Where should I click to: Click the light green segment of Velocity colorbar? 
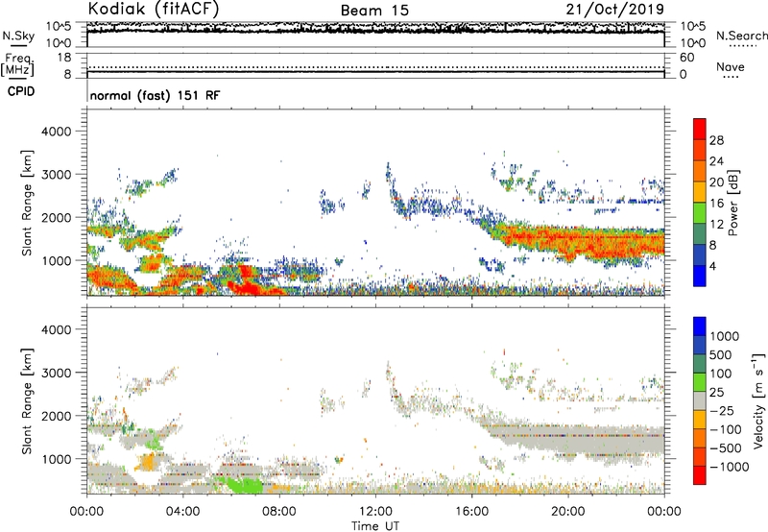coord(700,382)
